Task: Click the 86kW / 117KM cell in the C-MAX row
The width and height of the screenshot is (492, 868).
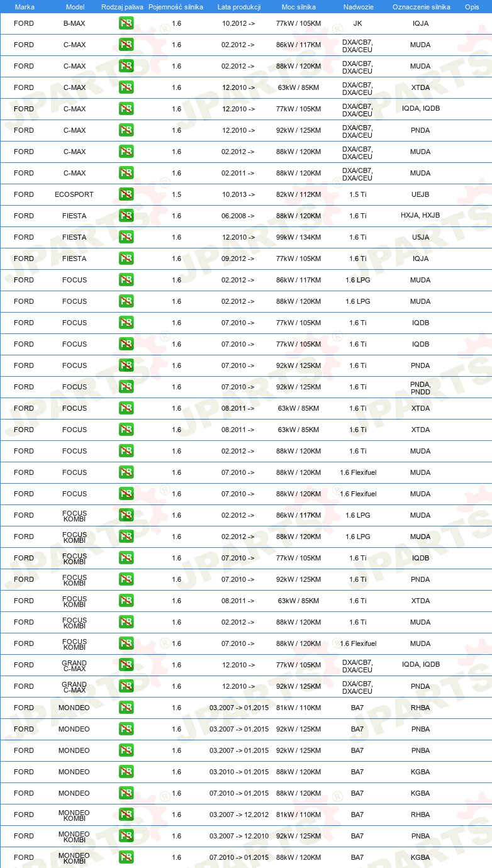Action: 298,45
